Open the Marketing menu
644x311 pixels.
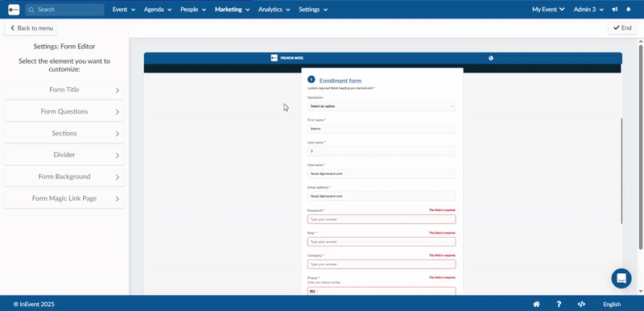pos(233,10)
